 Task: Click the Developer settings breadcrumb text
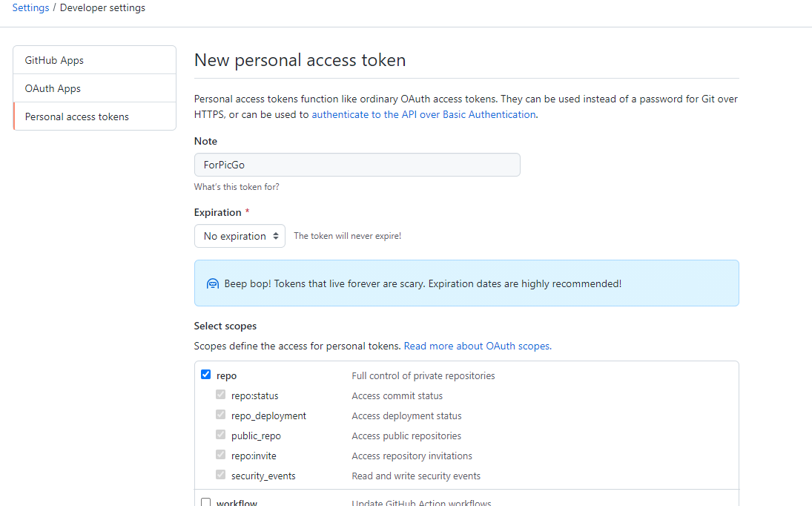coord(102,7)
